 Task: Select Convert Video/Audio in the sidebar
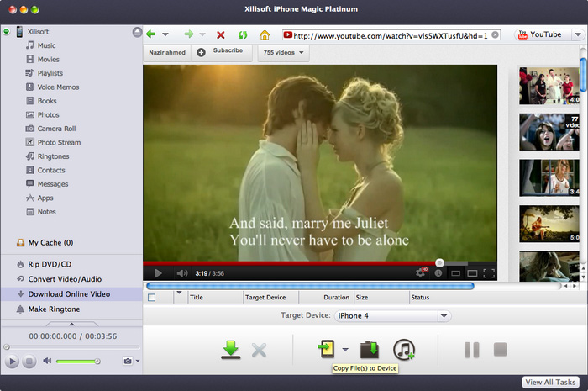pos(65,279)
